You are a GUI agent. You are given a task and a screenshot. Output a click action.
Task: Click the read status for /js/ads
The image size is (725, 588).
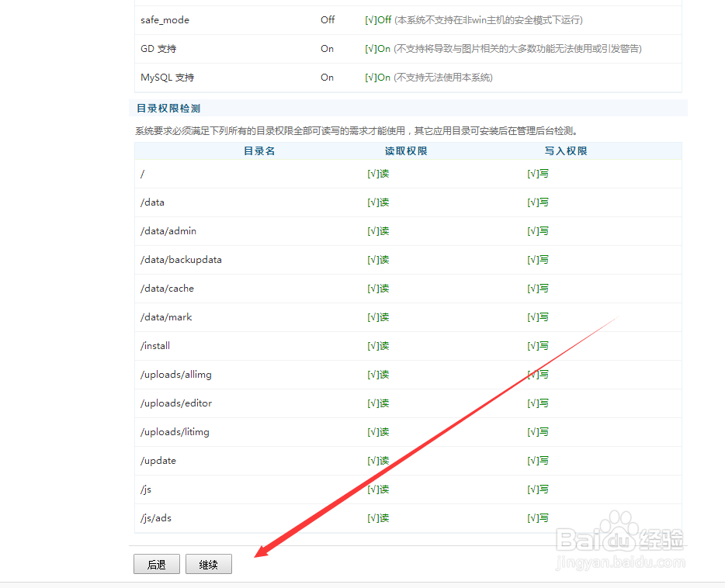tap(378, 517)
